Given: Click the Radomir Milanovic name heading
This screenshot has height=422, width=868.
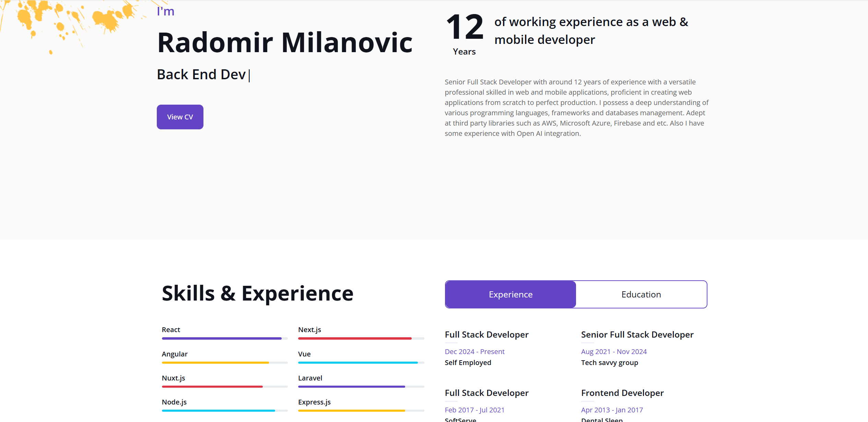Looking at the screenshot, I should [284, 43].
